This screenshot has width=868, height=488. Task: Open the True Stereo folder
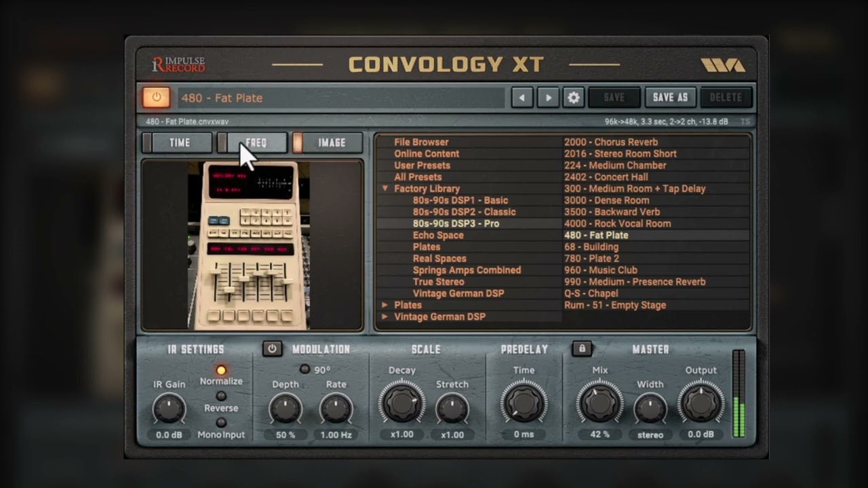coord(438,281)
